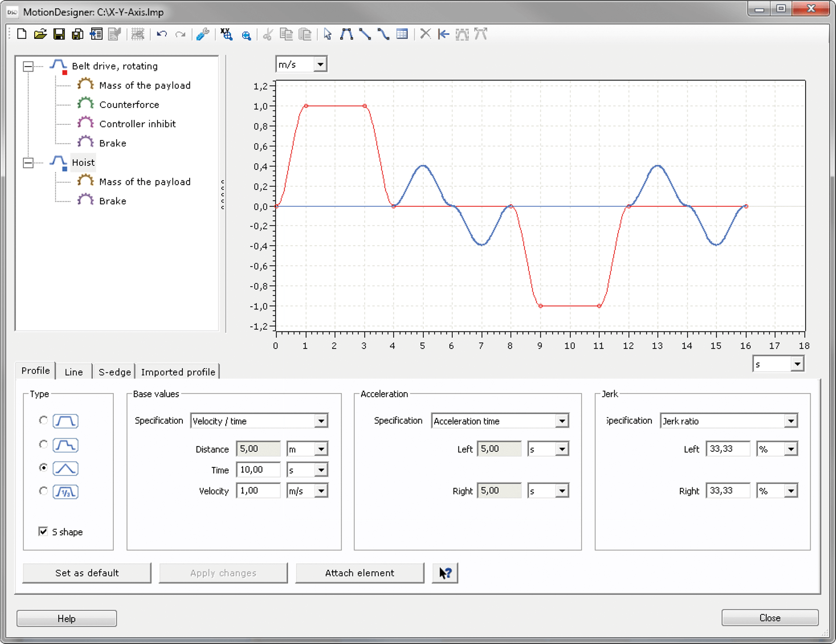This screenshot has width=836, height=644.
Task: Save the project with the floppy icon
Action: point(59,34)
